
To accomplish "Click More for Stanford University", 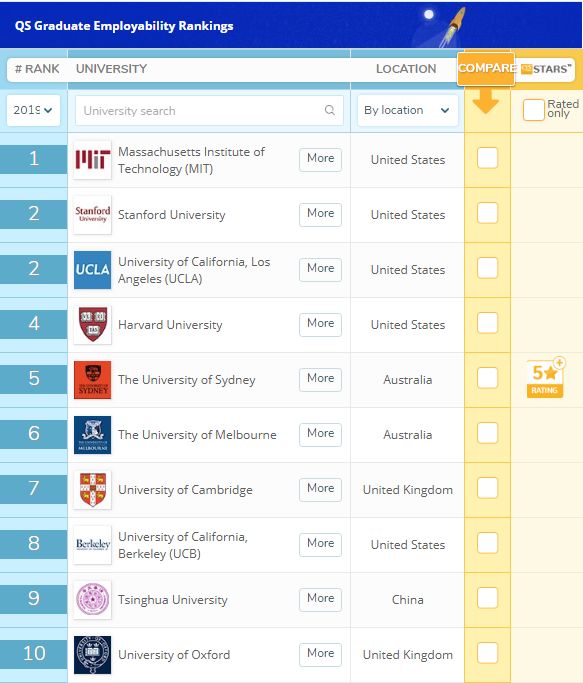I will (320, 214).
